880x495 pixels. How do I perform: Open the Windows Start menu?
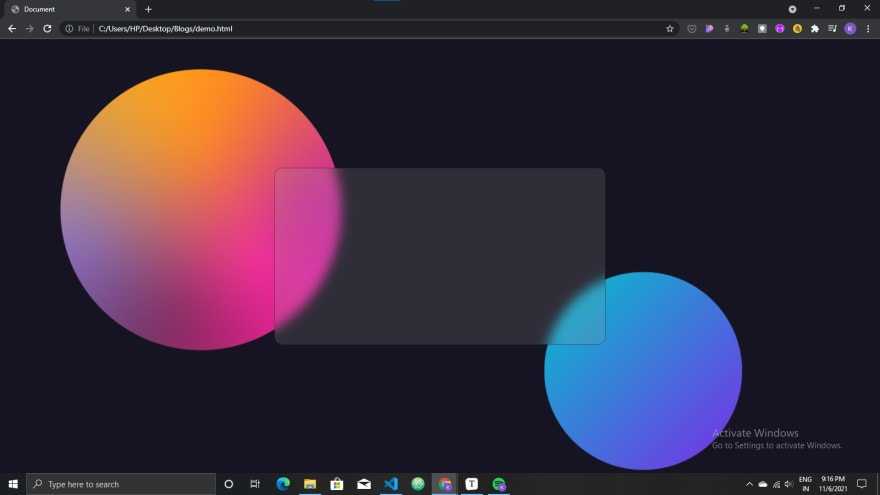tap(13, 484)
